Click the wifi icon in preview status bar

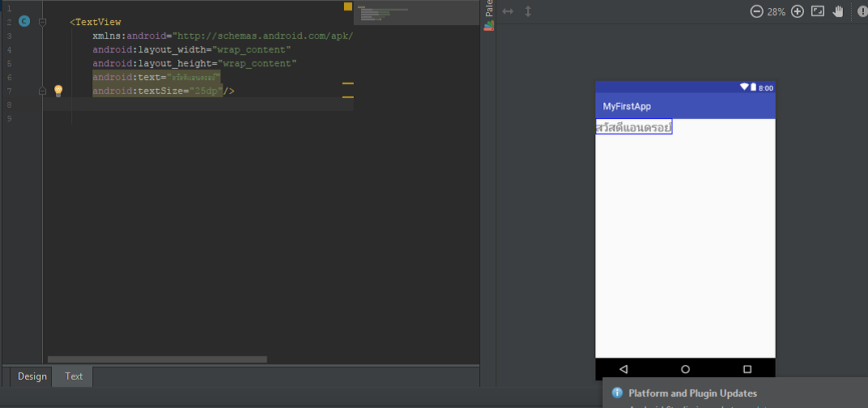coord(744,87)
